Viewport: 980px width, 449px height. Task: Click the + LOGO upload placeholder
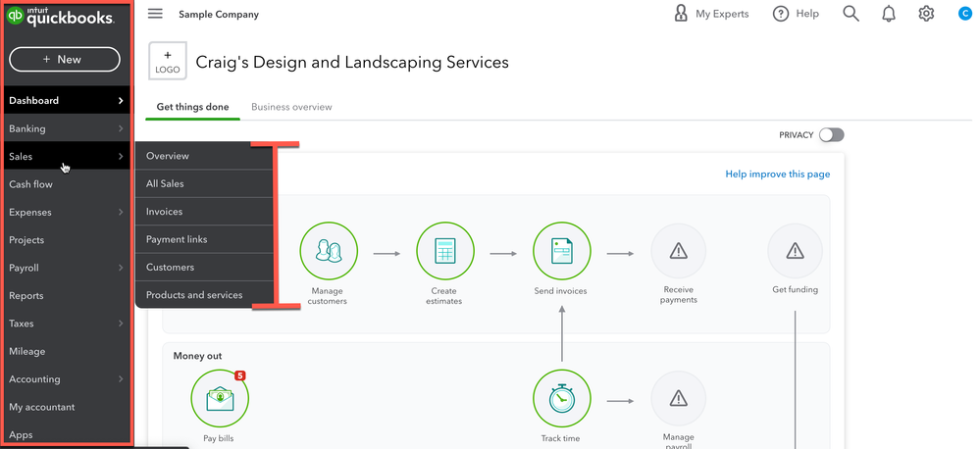point(167,62)
